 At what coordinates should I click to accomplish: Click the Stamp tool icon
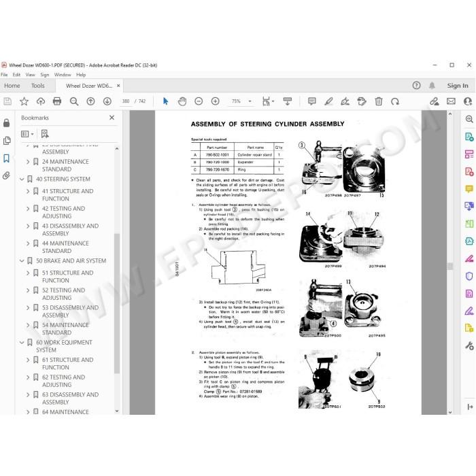(x=362, y=101)
